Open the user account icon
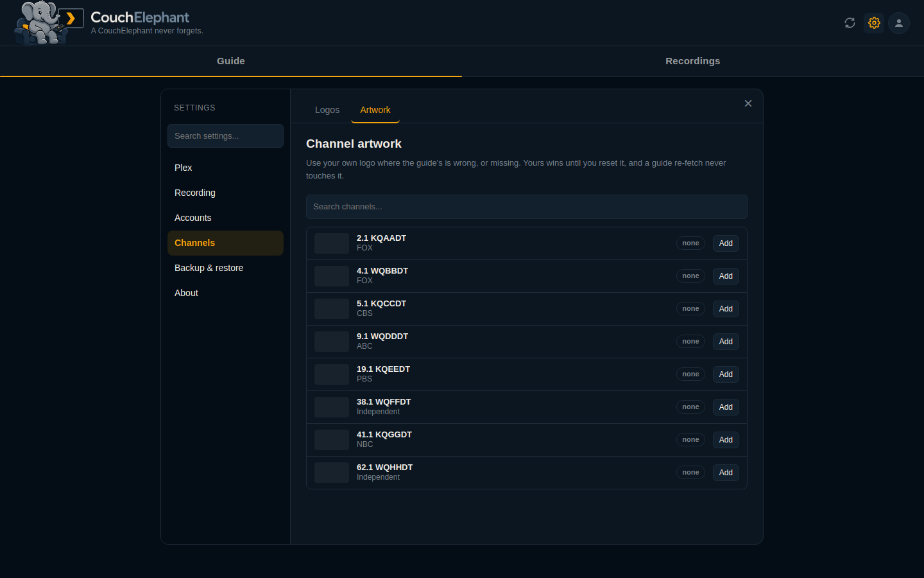The height and width of the screenshot is (578, 924). [x=899, y=23]
